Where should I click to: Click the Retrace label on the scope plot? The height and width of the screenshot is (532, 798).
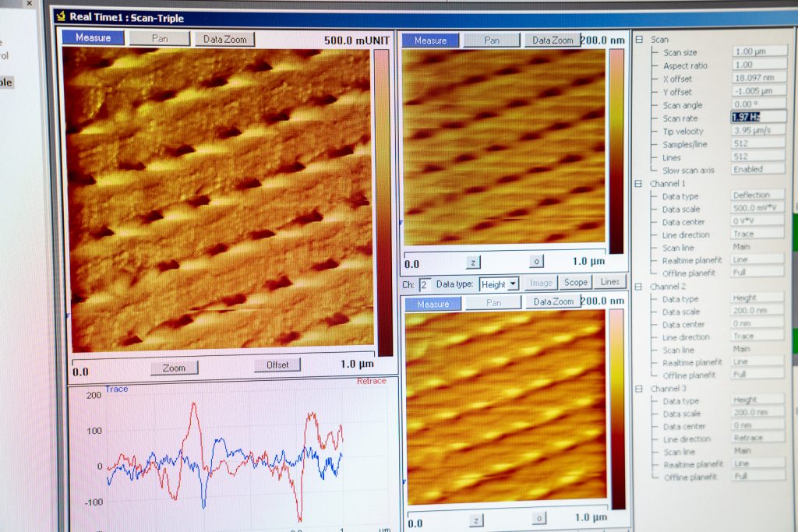coord(372,381)
